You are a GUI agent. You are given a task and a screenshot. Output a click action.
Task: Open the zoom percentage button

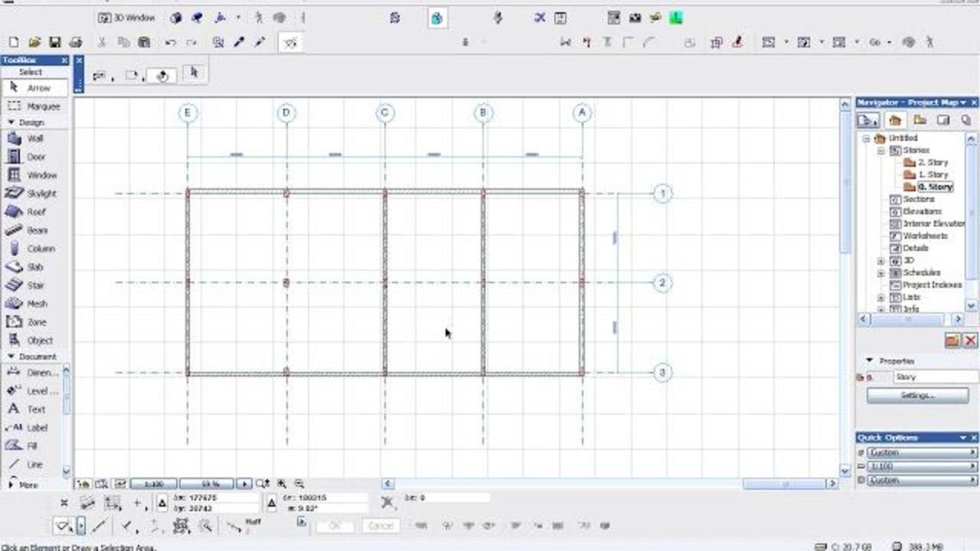pos(207,484)
